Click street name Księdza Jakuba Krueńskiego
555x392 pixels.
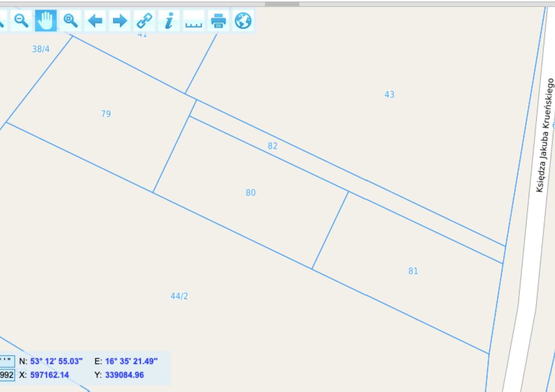545,135
